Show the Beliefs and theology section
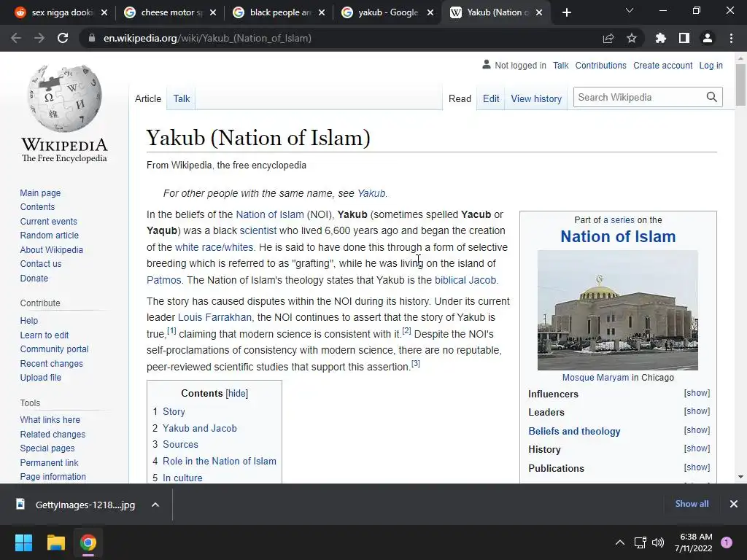 697,430
